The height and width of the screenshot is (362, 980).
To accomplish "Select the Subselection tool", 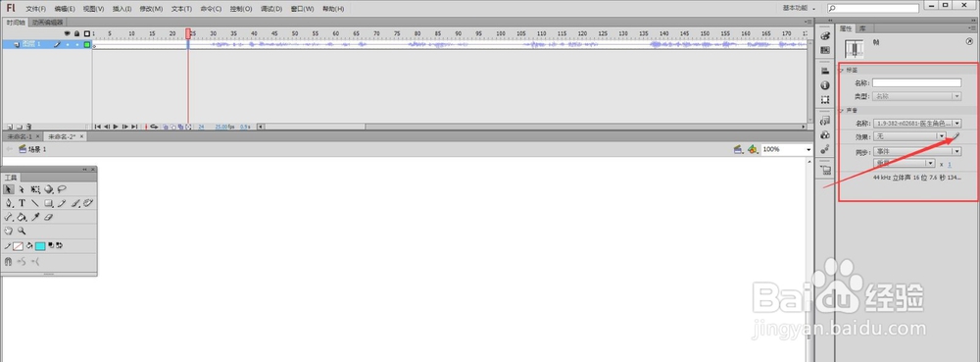I will 22,189.
